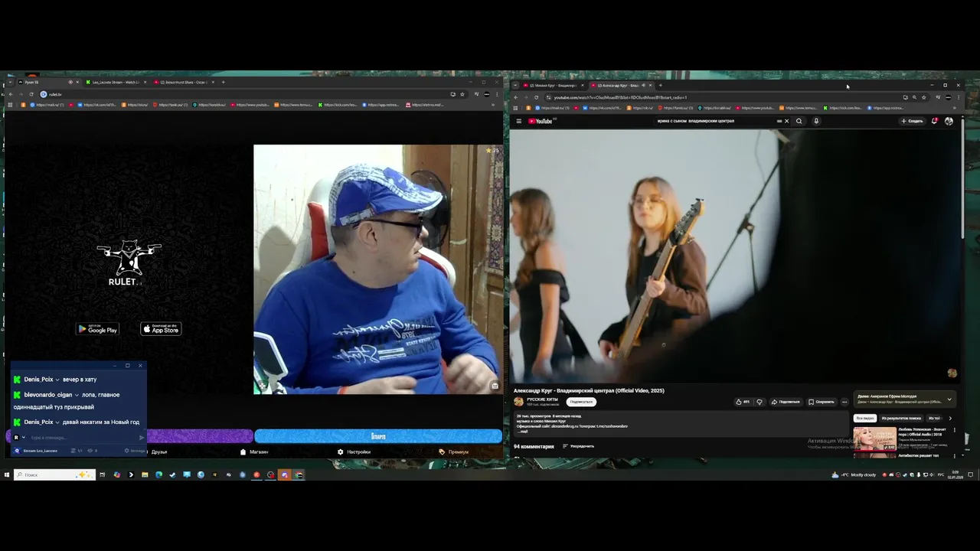Bookmark the YouTube page with star

923,97
